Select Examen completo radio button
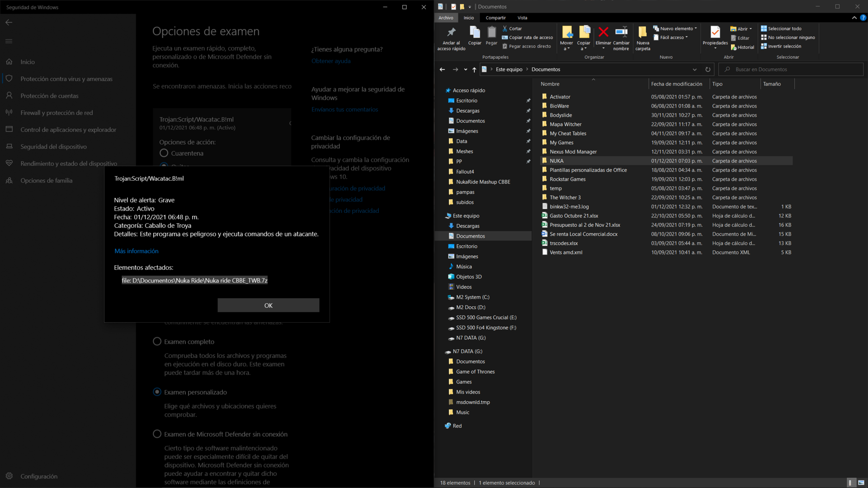 [x=157, y=342]
